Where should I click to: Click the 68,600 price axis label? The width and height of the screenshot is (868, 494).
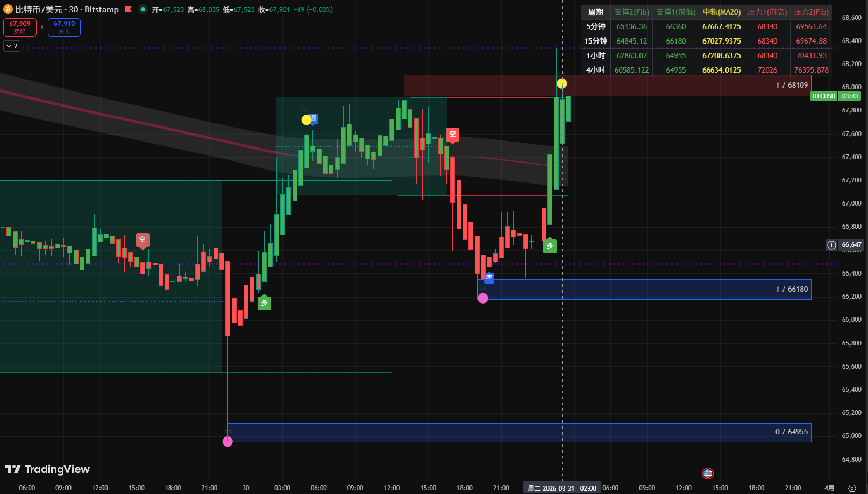click(852, 17)
